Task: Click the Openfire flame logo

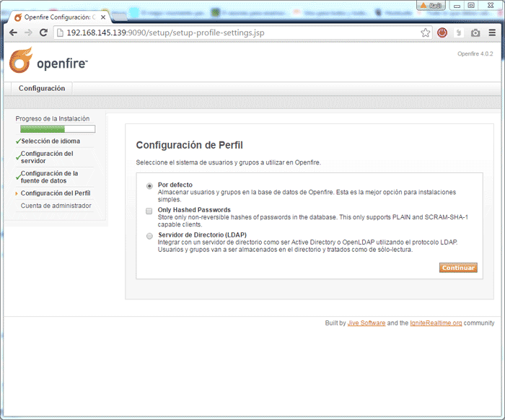Action: [x=20, y=61]
